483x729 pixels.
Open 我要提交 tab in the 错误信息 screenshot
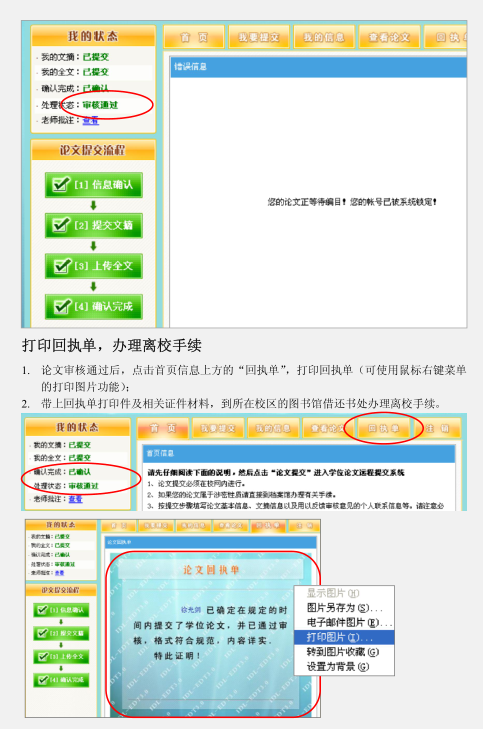click(259, 37)
